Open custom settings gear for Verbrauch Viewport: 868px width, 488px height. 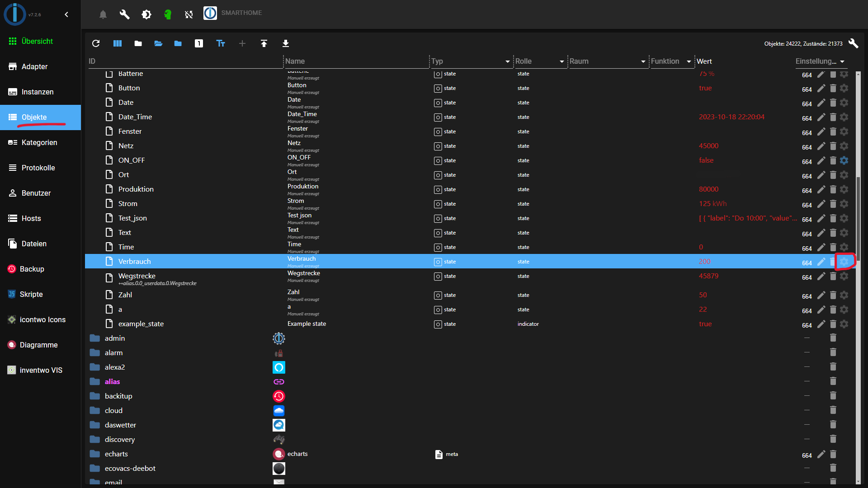[844, 262]
